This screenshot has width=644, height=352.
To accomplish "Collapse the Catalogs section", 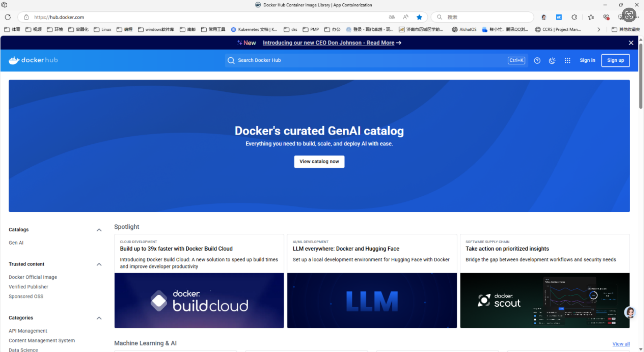I will [99, 230].
